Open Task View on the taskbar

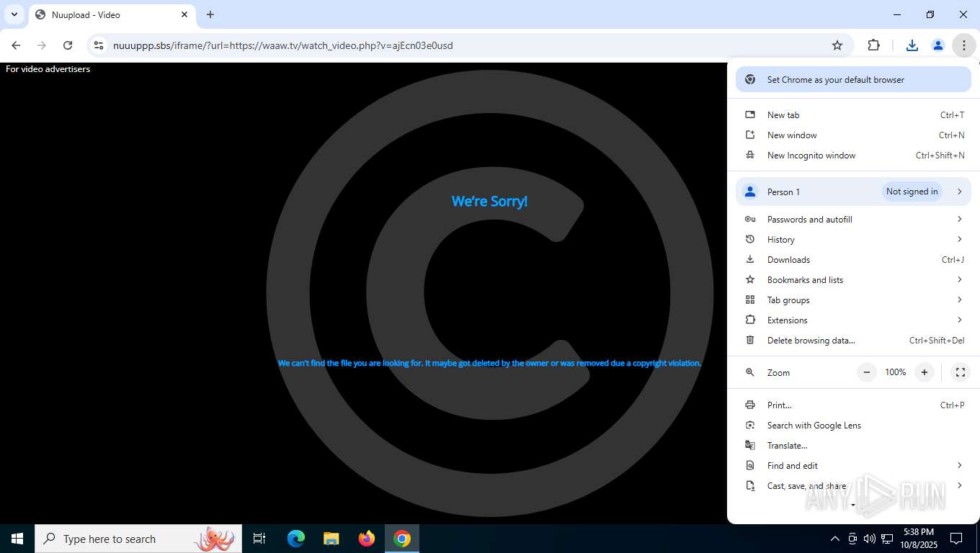pos(259,539)
